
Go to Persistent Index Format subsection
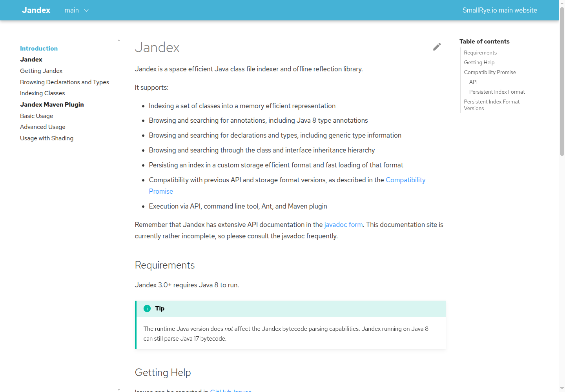pos(497,92)
